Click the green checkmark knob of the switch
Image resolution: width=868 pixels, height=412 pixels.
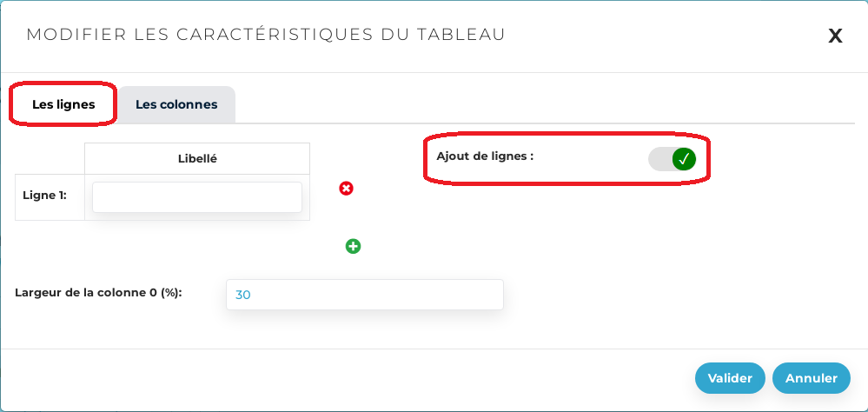tap(684, 159)
